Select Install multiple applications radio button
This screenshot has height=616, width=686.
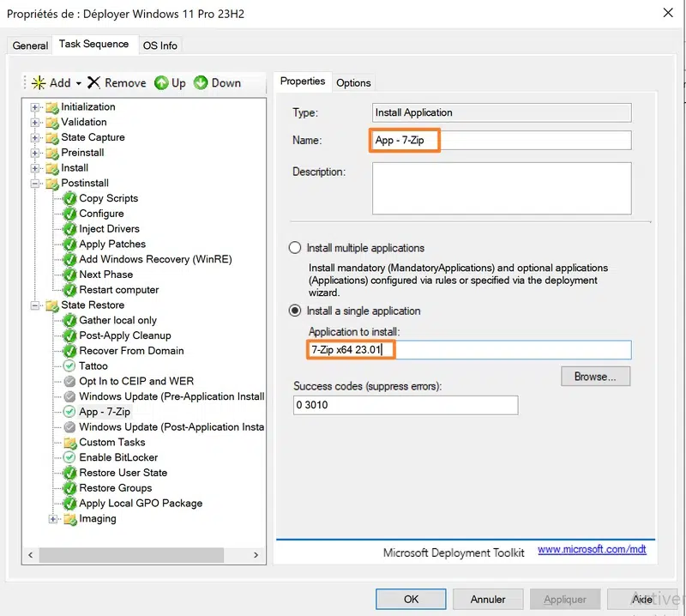coord(296,248)
